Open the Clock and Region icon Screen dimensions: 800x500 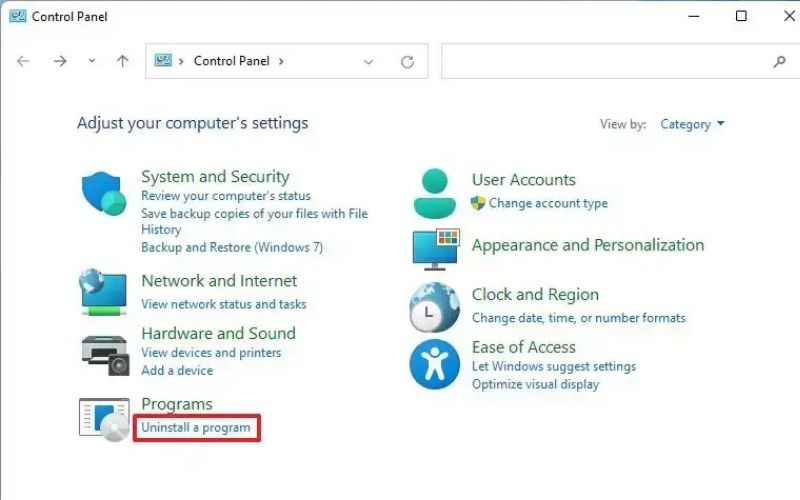click(435, 306)
